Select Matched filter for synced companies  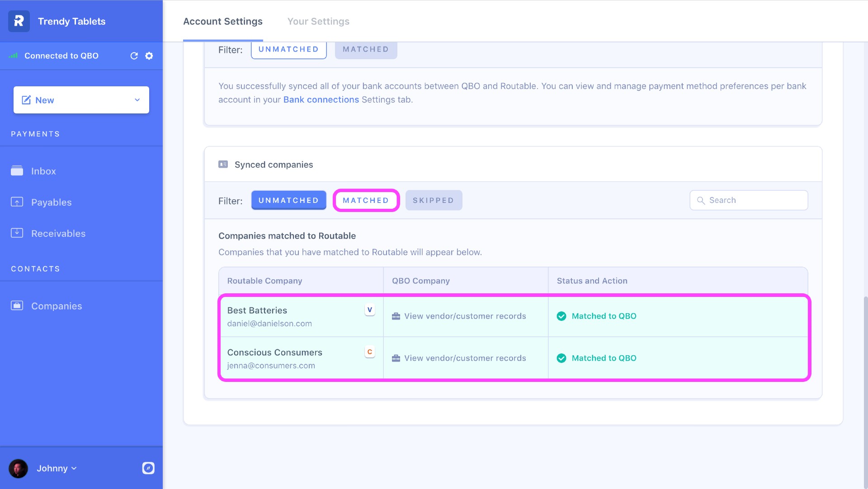(366, 200)
